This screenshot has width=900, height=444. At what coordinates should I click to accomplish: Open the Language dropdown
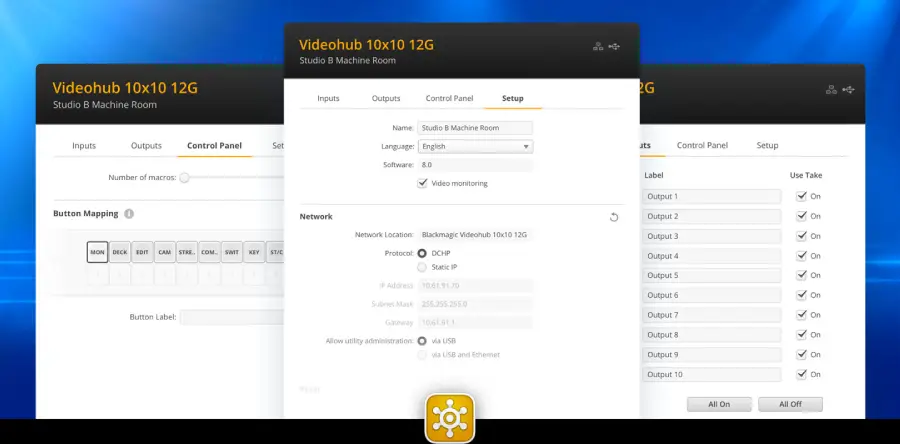[476, 146]
